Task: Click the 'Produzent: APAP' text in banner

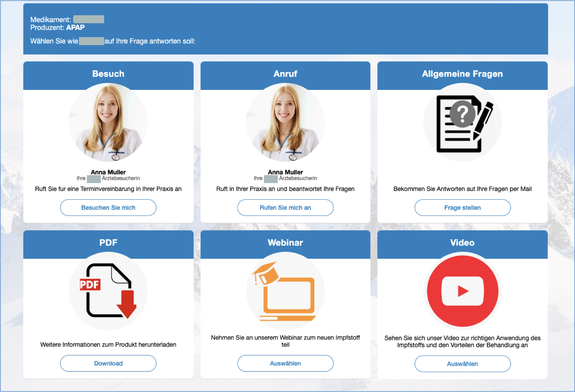Action: pos(57,28)
